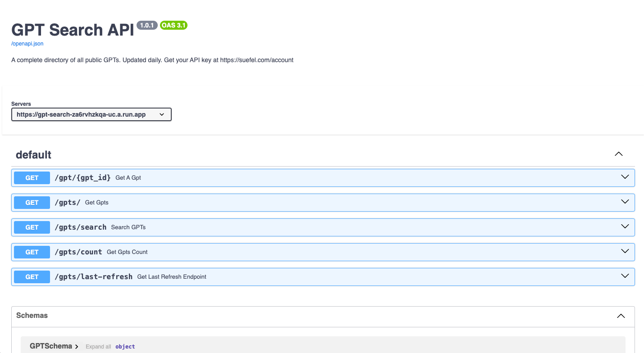Click GET badge for /gpt/{gpt_id}

[32, 178]
